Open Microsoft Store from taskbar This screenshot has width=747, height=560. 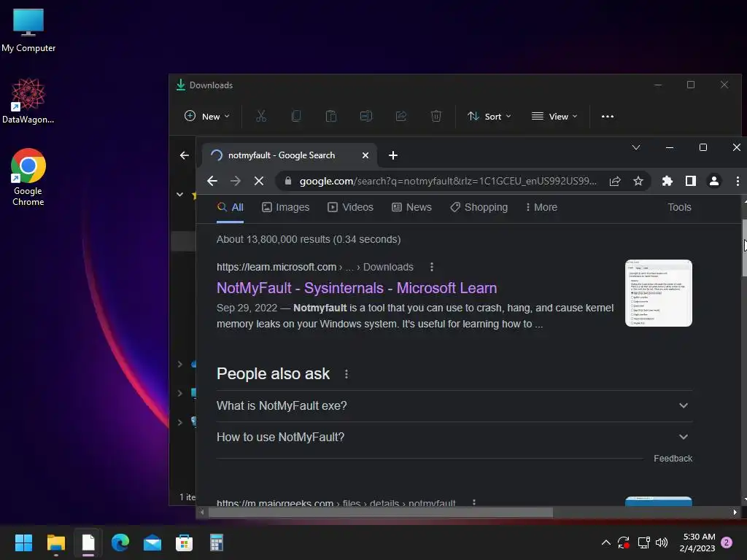184,542
